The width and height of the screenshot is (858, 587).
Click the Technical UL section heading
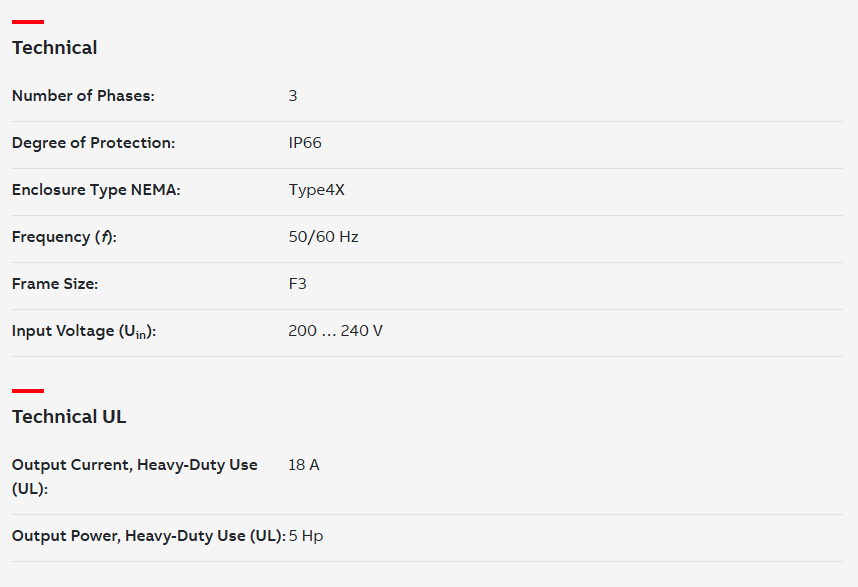click(69, 417)
